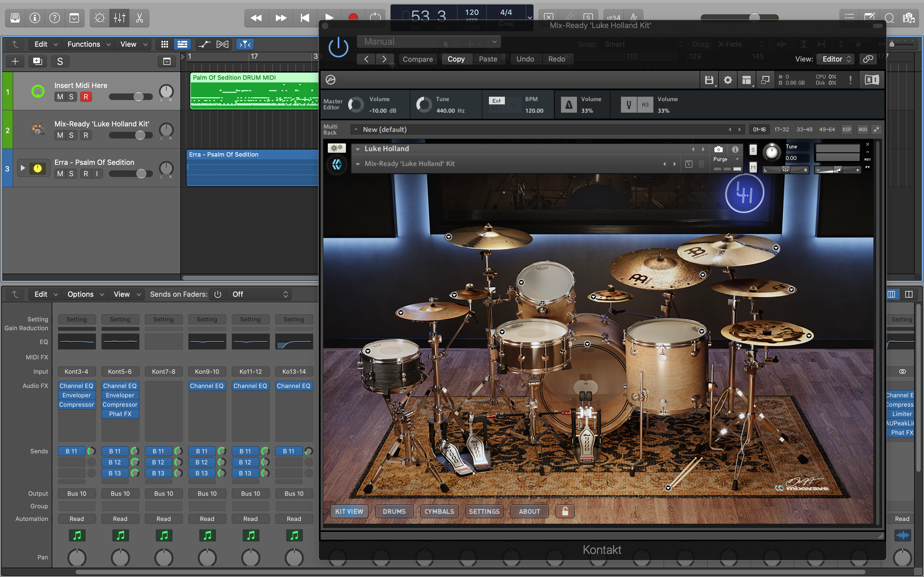The image size is (924, 577).
Task: Toggle the Kontakt metronome icon
Action: [x=568, y=105]
